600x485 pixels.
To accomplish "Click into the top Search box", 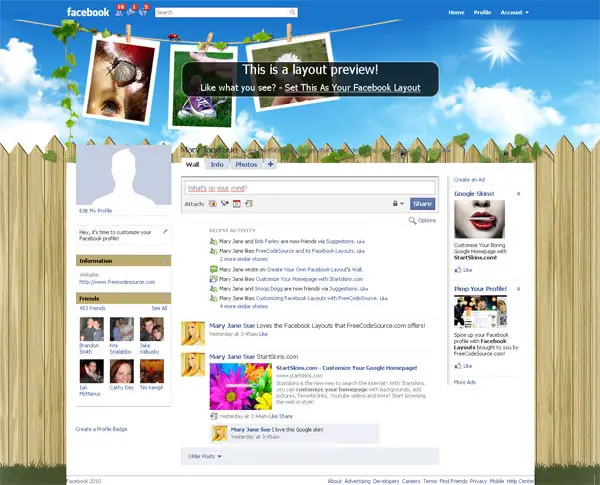I will [222, 13].
